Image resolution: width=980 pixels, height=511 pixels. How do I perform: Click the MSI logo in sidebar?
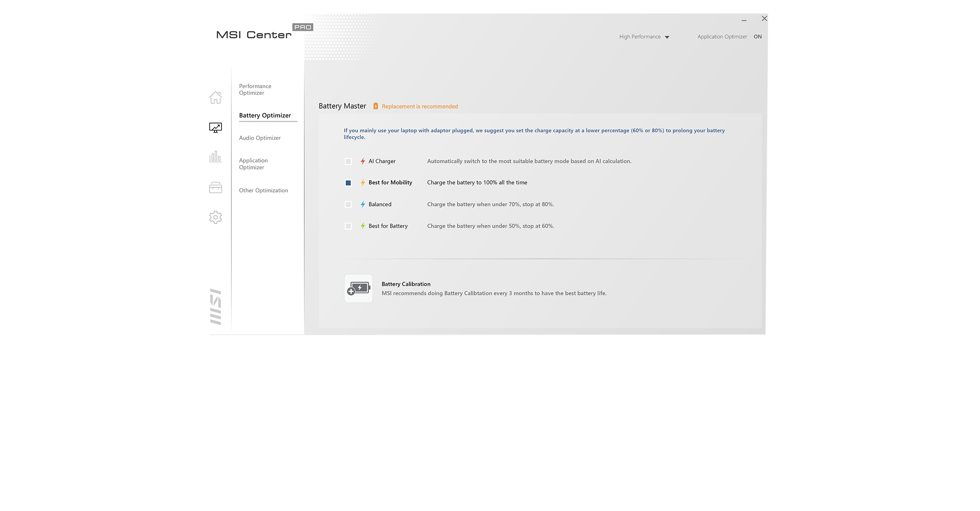click(216, 306)
